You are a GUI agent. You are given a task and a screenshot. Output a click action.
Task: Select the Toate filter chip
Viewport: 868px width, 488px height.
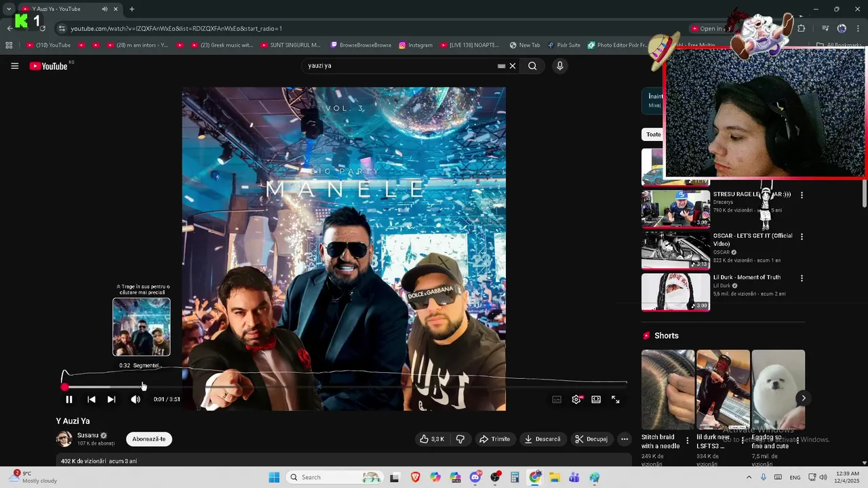tap(653, 134)
